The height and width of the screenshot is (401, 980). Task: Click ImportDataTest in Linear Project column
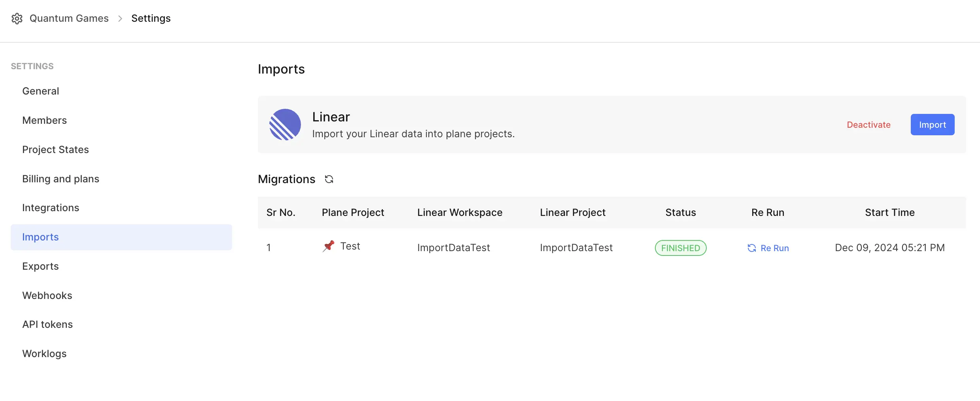576,248
